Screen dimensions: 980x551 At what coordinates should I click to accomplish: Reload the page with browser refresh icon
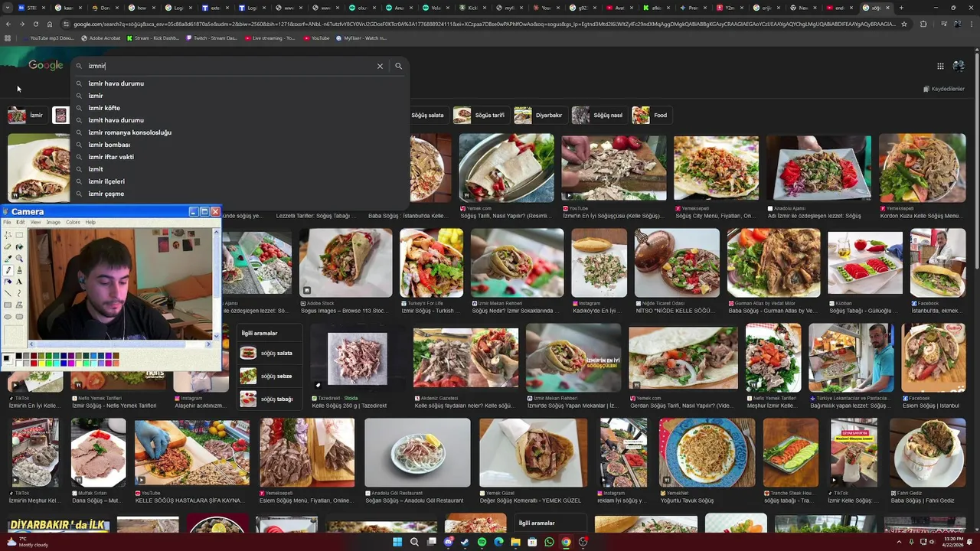tap(35, 24)
